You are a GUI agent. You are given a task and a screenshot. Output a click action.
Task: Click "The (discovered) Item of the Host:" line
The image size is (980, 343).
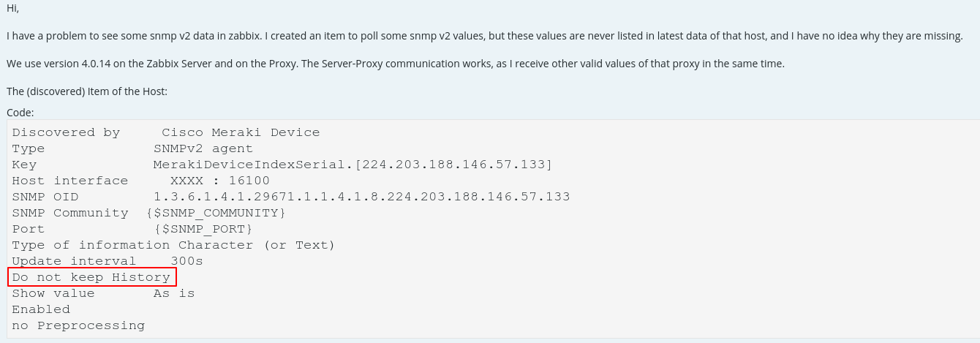point(87,91)
